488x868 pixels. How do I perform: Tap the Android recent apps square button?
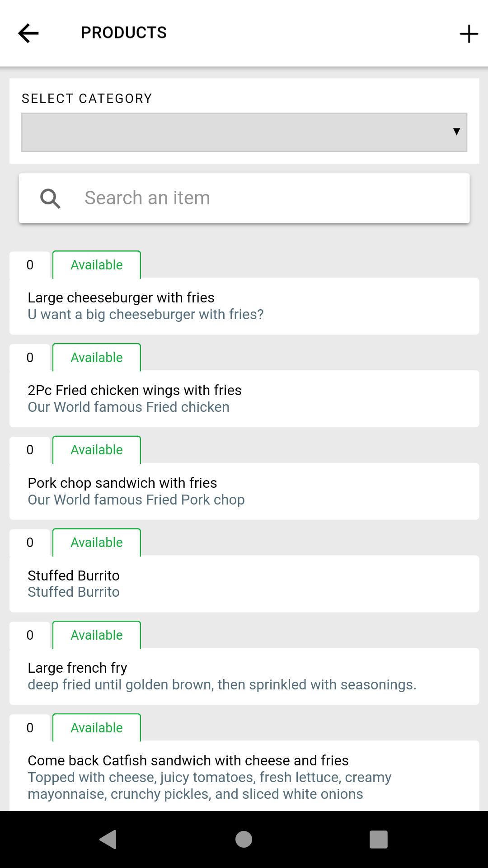(379, 840)
